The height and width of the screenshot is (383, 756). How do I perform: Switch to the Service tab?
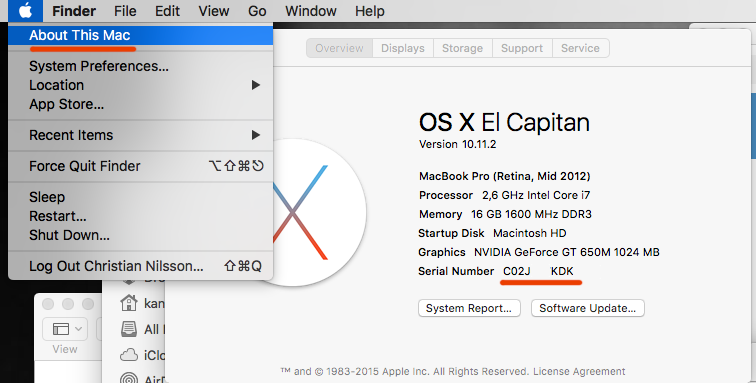tap(580, 48)
